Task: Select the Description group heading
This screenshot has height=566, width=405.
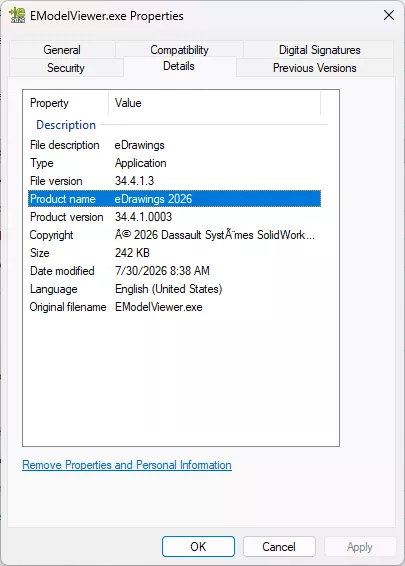Action: click(66, 125)
